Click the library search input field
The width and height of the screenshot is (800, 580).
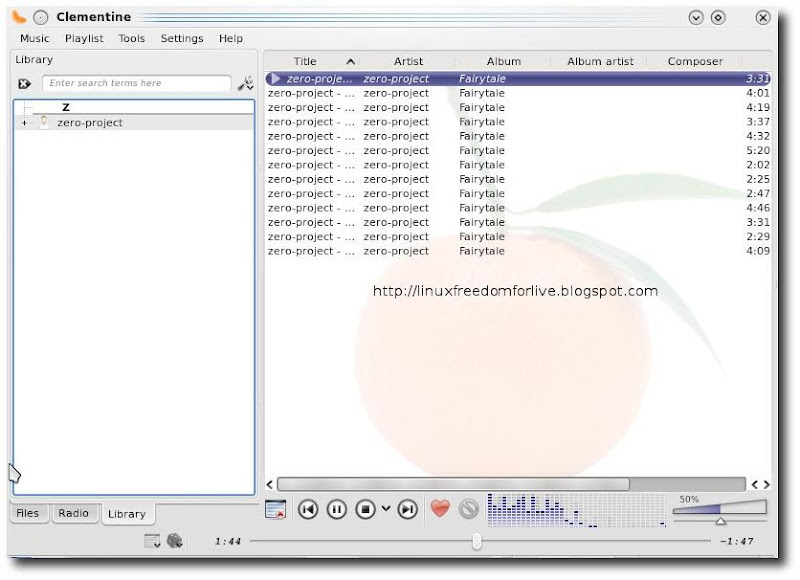(136, 83)
